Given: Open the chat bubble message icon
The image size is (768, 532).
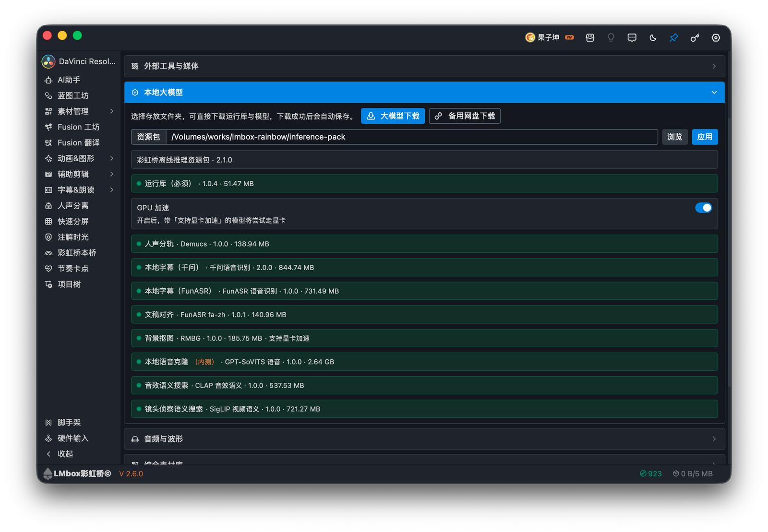Looking at the screenshot, I should click(632, 37).
